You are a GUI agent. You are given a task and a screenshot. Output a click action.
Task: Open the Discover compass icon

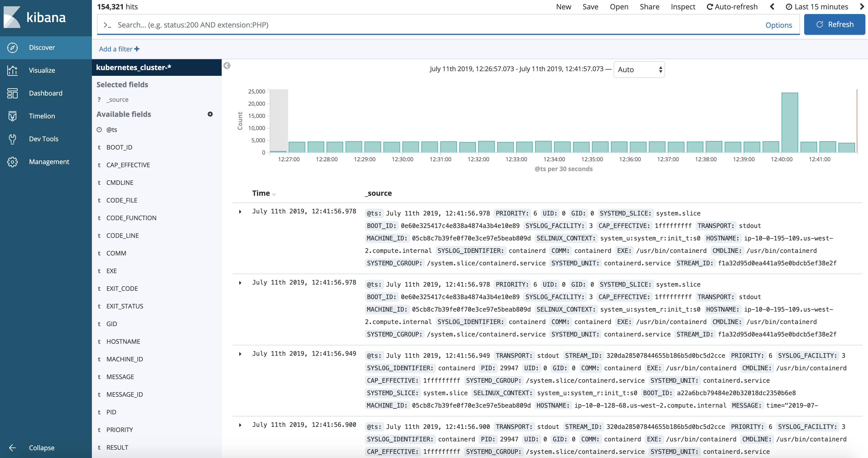(x=12, y=48)
